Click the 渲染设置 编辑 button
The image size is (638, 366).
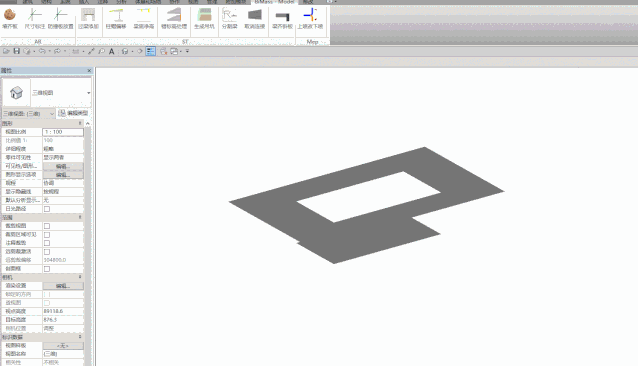click(x=63, y=286)
